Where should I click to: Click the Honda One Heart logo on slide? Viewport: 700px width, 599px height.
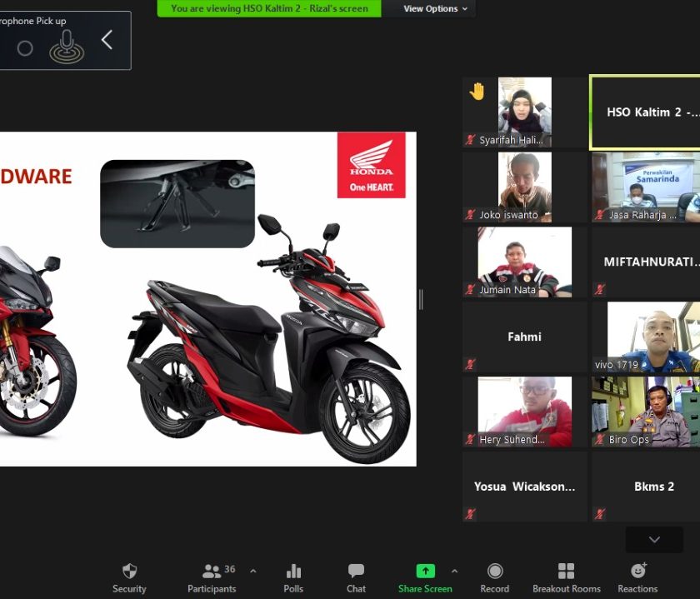(x=372, y=165)
